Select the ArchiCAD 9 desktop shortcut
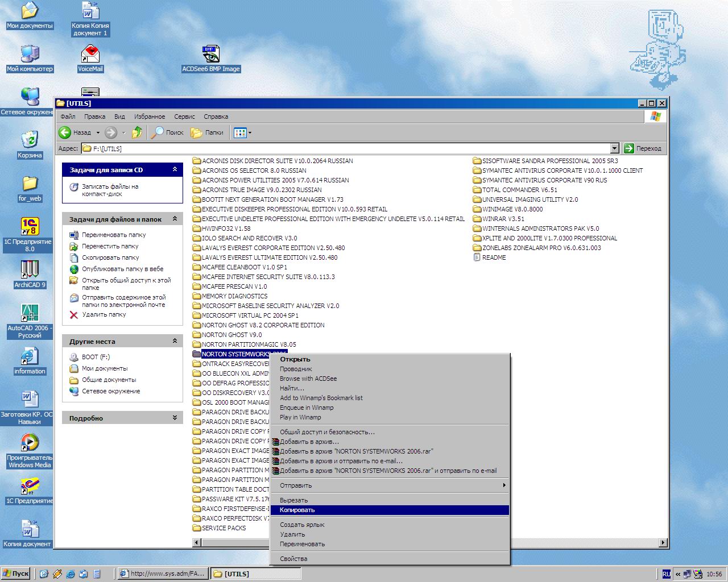This screenshot has width=728, height=582. [30, 275]
